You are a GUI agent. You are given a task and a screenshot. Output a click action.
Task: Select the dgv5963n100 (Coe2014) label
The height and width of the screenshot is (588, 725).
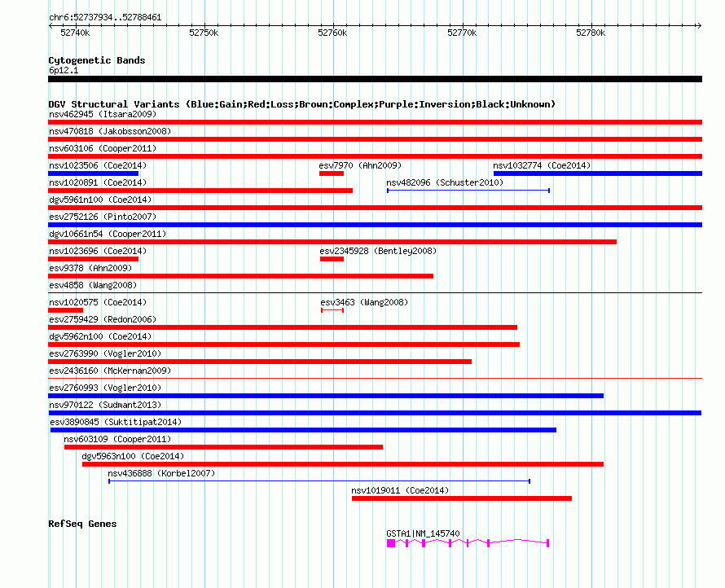tap(133, 456)
